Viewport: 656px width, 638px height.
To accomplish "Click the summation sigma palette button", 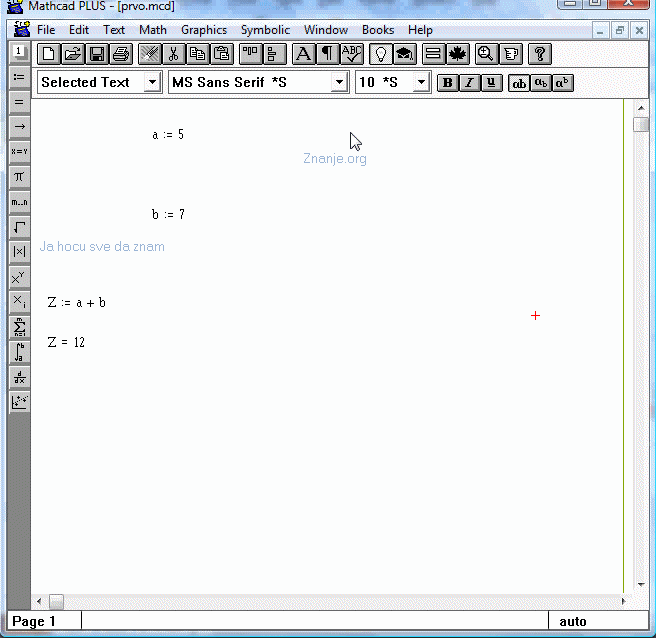I will tap(19, 327).
